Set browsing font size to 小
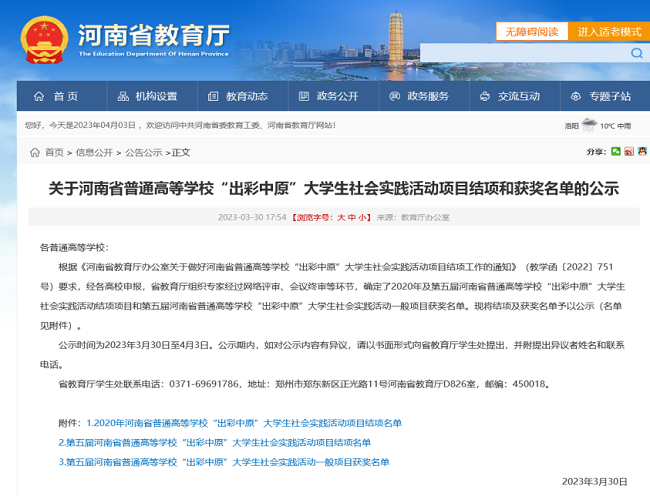This screenshot has width=650, height=496. (362, 216)
